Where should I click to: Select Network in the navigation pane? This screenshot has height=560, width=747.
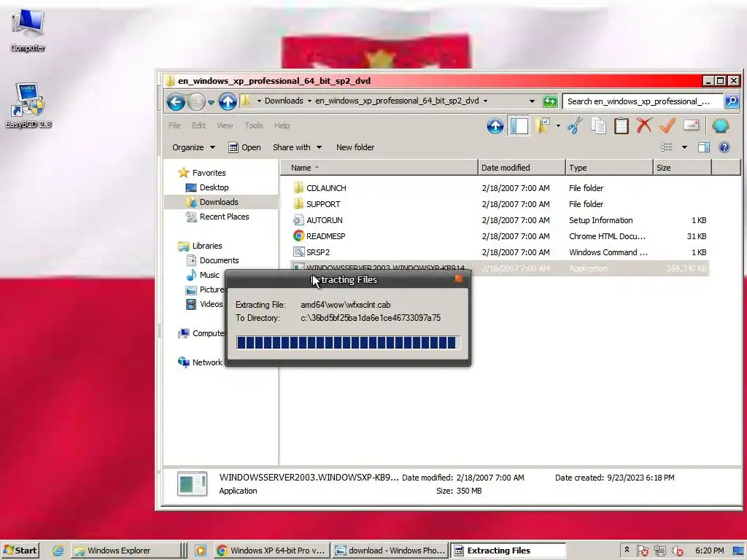[x=200, y=362]
